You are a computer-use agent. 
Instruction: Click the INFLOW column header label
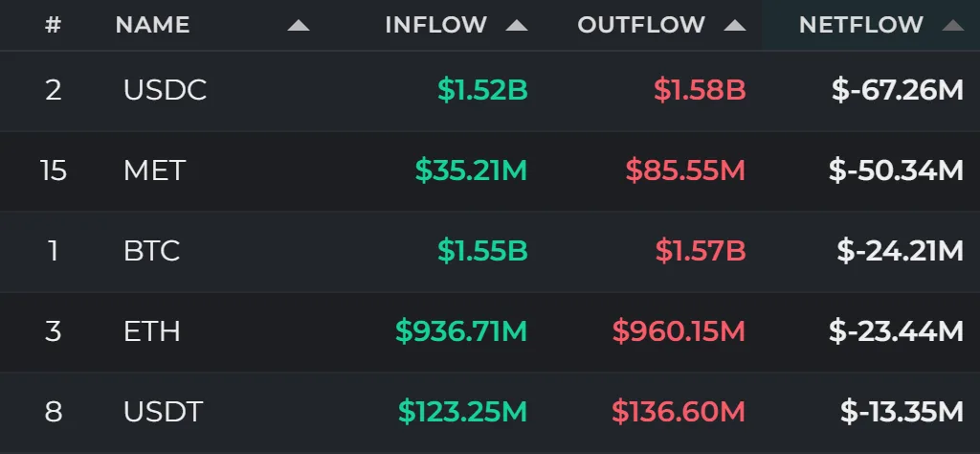point(436,25)
